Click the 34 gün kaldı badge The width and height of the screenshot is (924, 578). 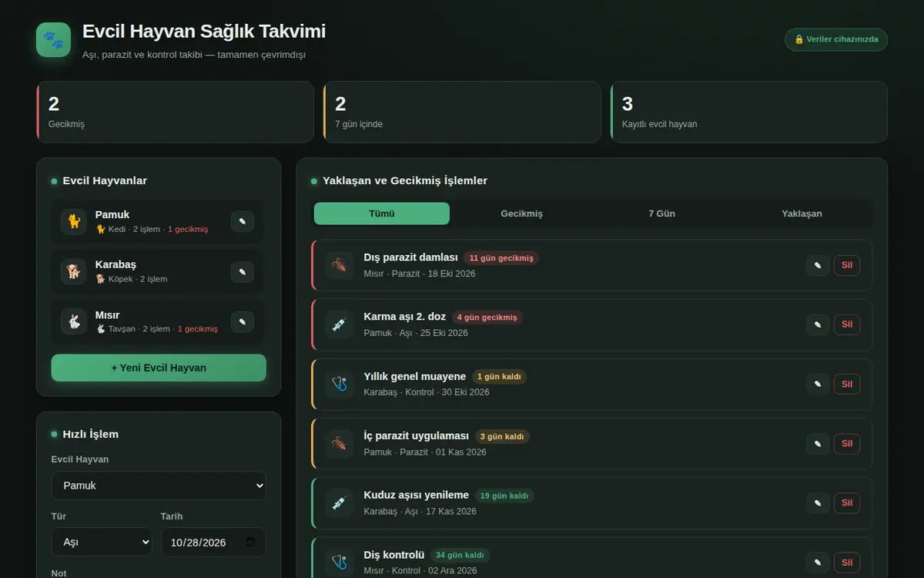coord(460,555)
